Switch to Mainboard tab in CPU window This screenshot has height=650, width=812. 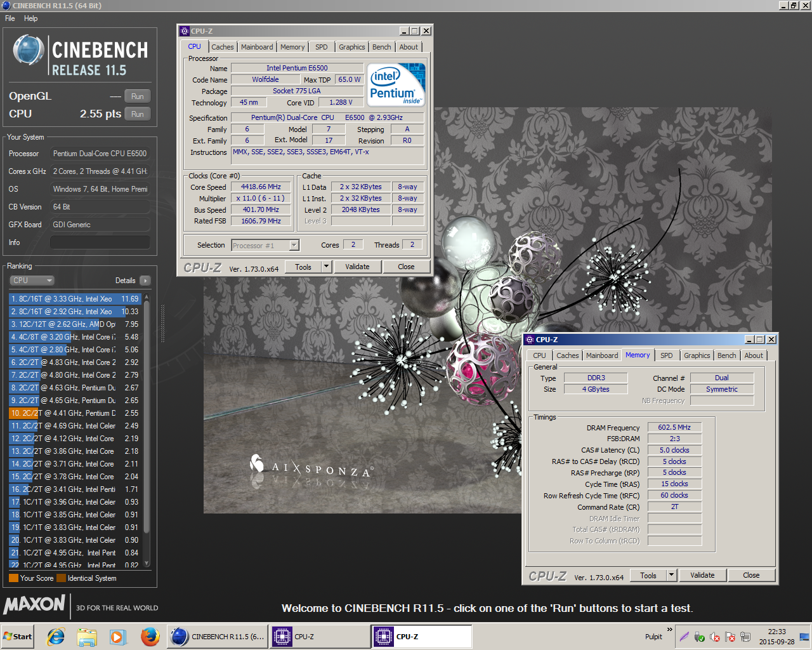click(x=257, y=47)
